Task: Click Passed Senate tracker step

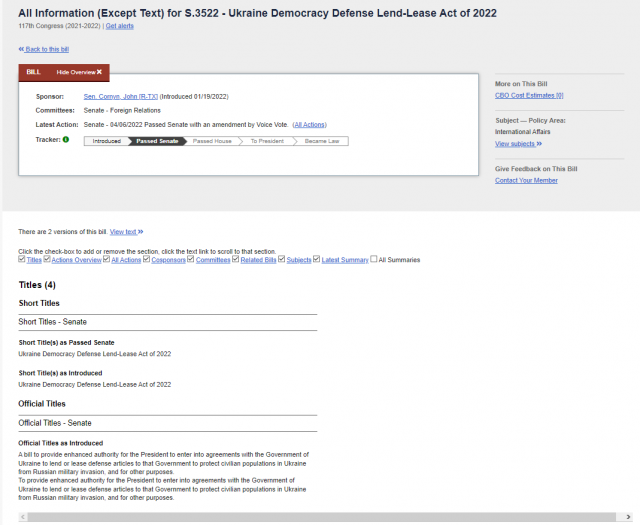Action: [x=157, y=141]
